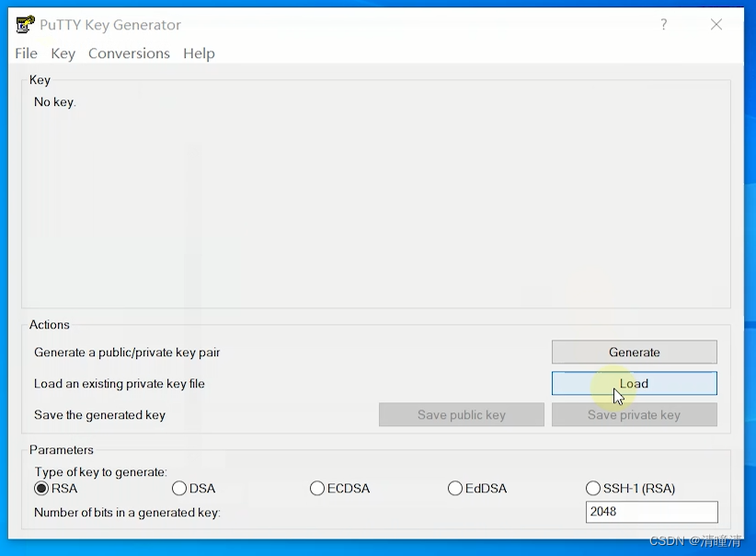Open the Conversions menu
The height and width of the screenshot is (556, 756).
tap(129, 53)
